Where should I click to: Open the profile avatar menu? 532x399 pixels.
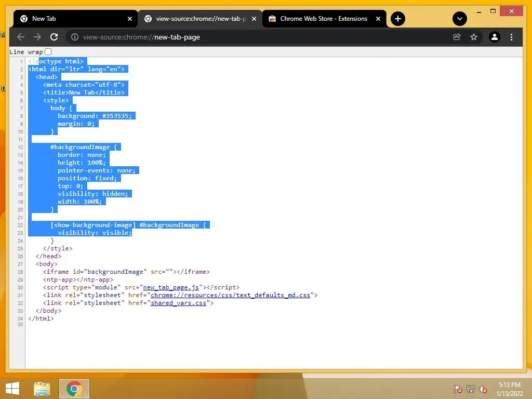(495, 37)
